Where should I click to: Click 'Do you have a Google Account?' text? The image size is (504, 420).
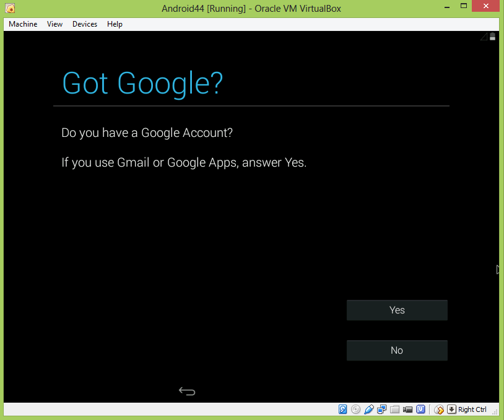tap(147, 133)
